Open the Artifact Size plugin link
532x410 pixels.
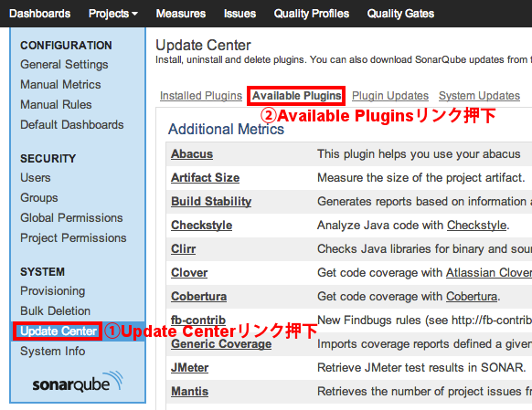click(x=206, y=178)
